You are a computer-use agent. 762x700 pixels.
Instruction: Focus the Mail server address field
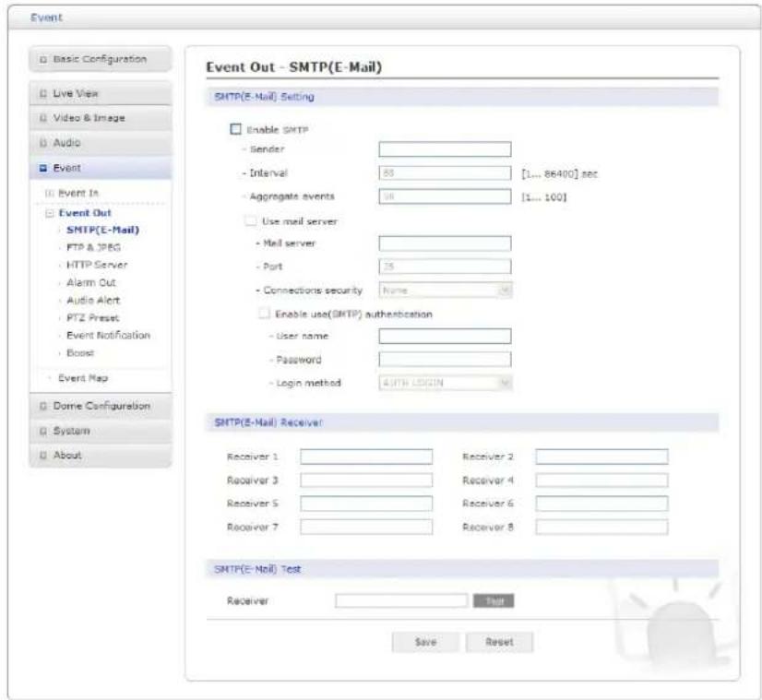(445, 243)
